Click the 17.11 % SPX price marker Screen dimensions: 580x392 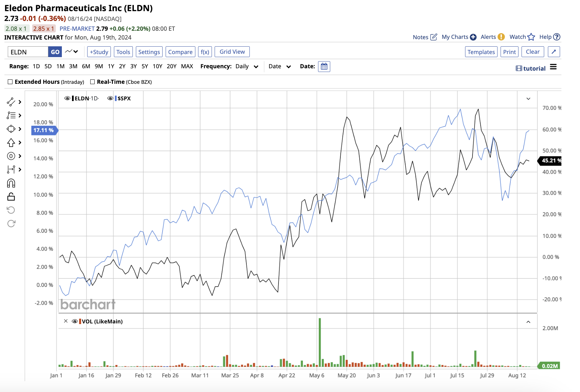tap(45, 130)
